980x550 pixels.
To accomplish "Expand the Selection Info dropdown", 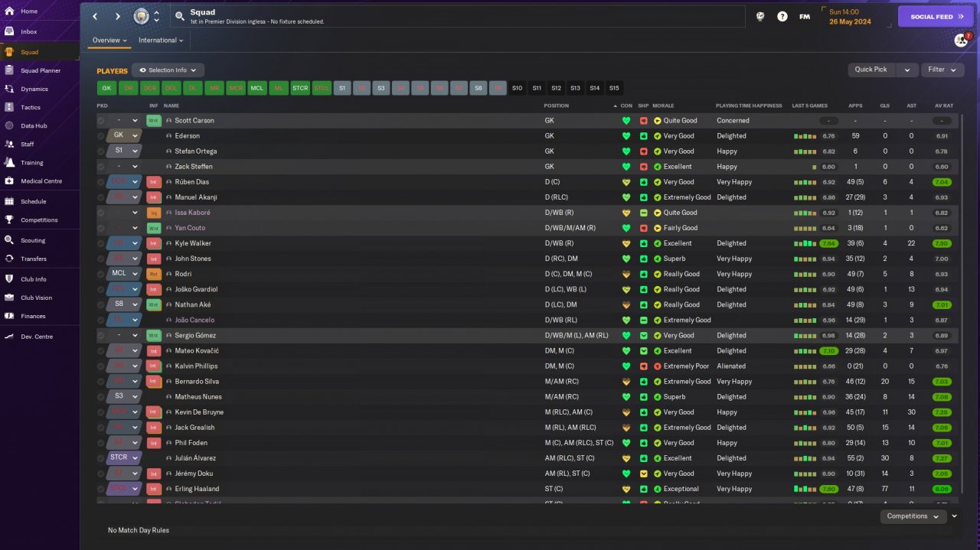I will [168, 70].
